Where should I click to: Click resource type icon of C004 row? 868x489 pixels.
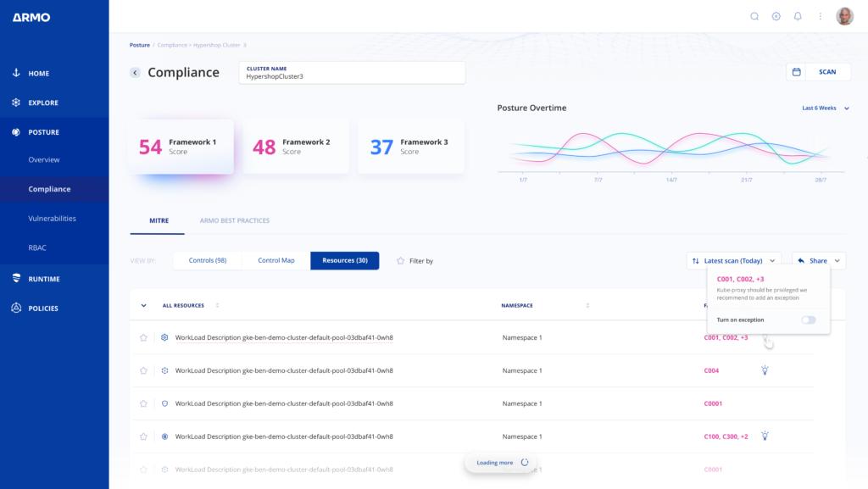(x=164, y=370)
